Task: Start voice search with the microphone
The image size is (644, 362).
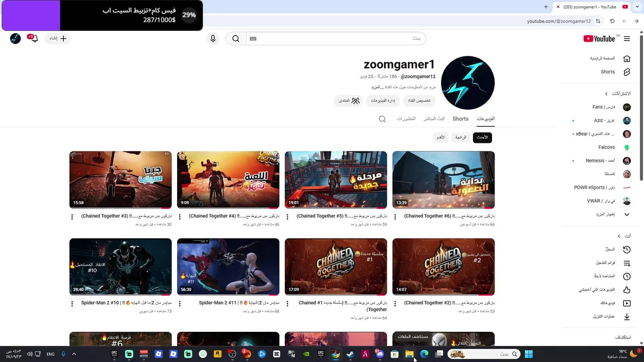Action: click(x=213, y=39)
